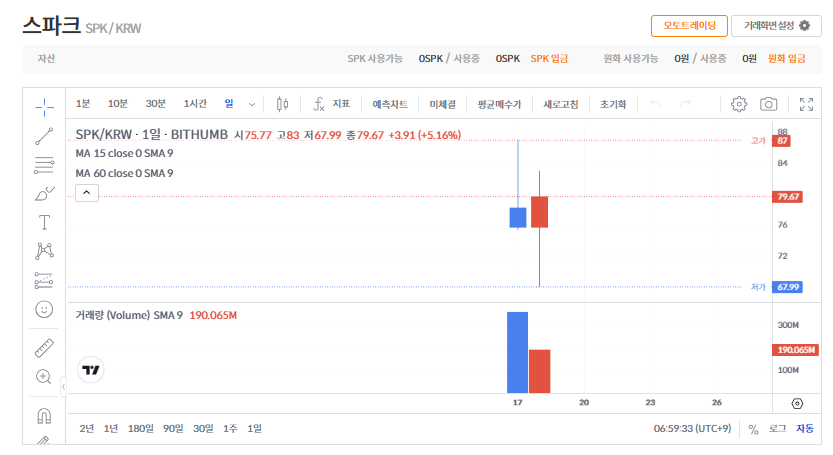Toggle 미체결 open orders display

[443, 104]
